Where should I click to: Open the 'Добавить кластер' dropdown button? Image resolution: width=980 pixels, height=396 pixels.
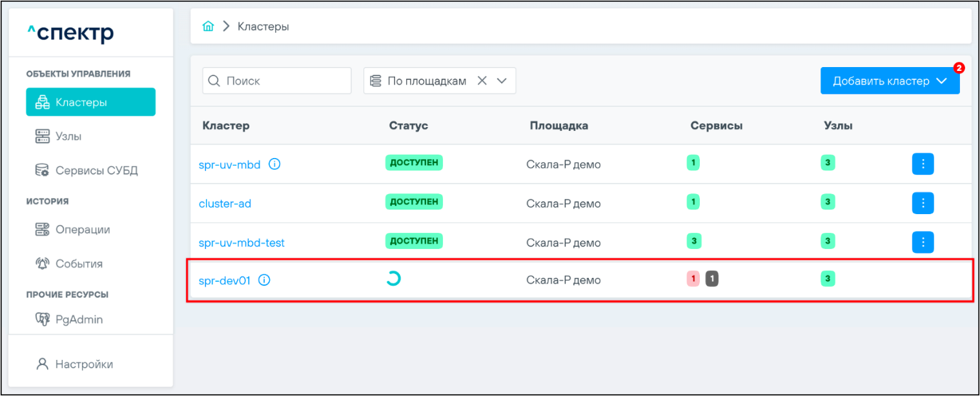pyautogui.click(x=890, y=81)
